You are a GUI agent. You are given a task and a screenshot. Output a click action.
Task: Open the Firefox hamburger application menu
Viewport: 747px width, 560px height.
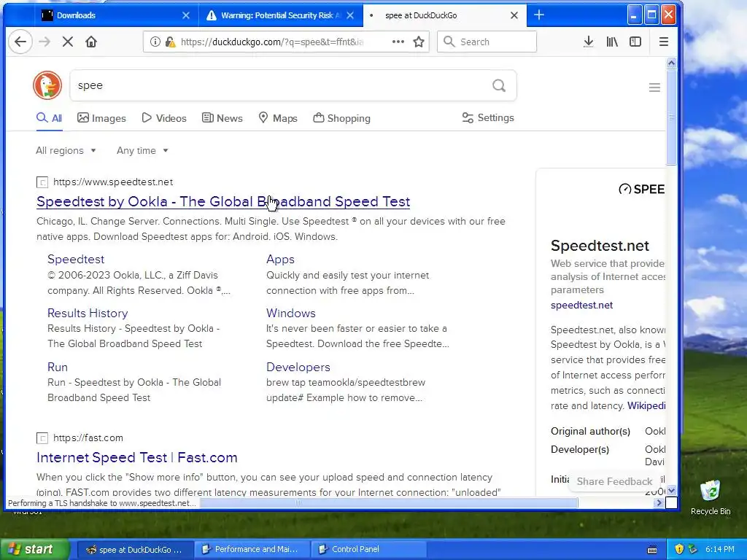[664, 42]
